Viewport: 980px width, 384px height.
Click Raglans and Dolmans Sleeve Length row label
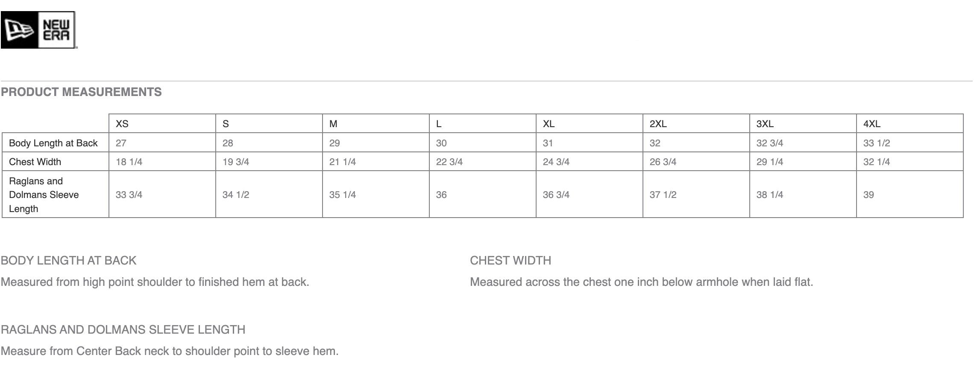point(44,195)
